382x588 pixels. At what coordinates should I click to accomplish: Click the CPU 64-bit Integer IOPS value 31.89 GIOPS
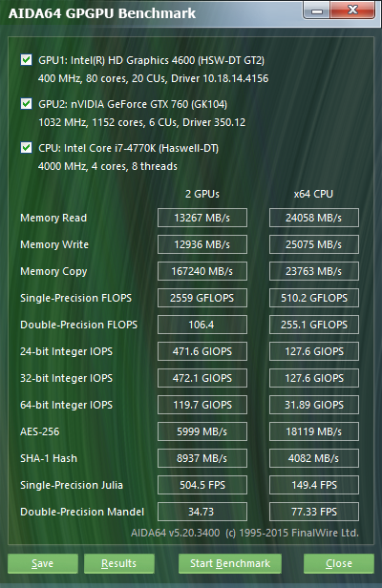[314, 405]
